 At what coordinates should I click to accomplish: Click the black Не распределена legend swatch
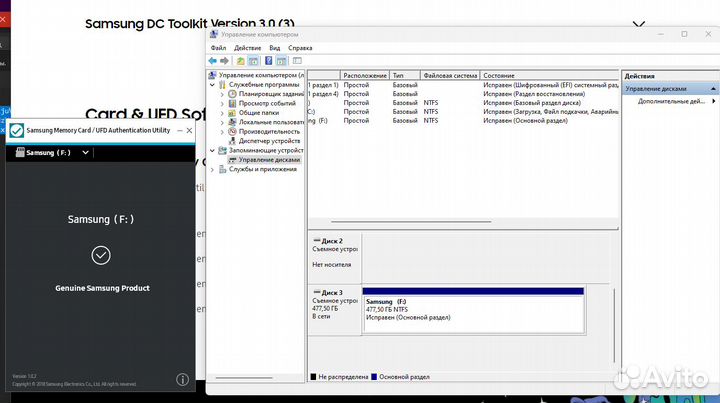point(313,377)
